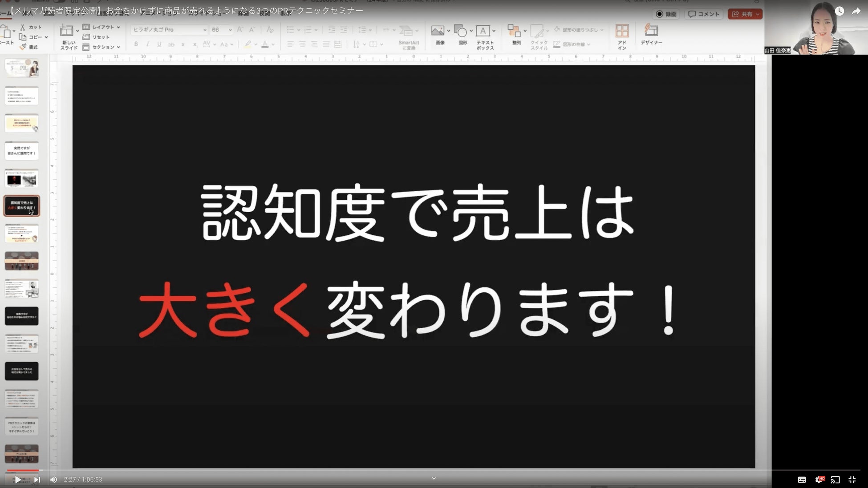Toggle underline formatting (U)
Screen dimensions: 868x488
coord(159,44)
